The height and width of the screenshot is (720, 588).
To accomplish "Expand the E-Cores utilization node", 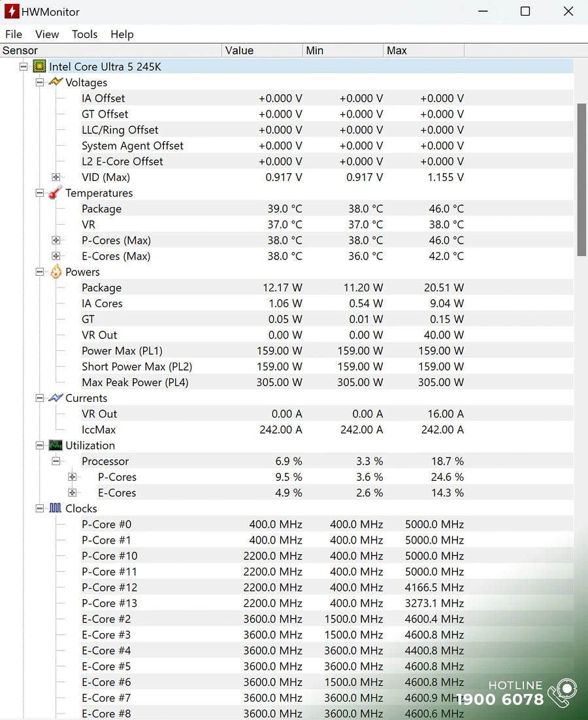I will 72,493.
